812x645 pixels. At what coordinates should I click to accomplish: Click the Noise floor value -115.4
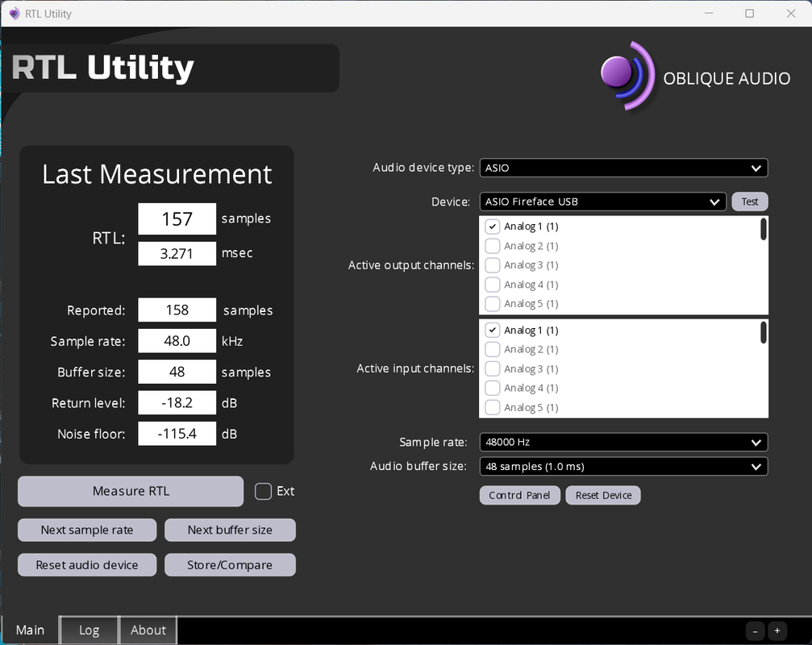point(177,434)
